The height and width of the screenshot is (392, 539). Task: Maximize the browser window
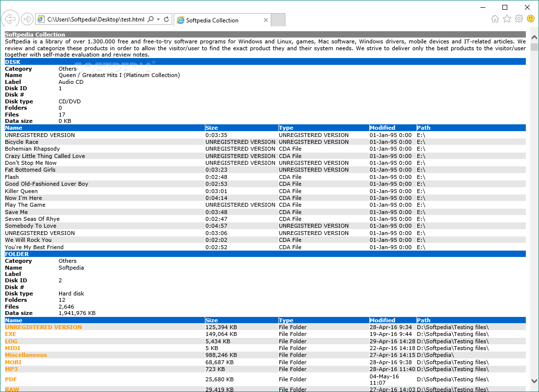coord(505,7)
